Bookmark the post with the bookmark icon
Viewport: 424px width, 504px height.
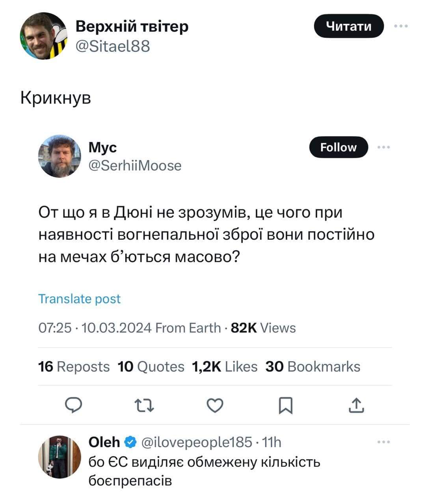[285, 406]
